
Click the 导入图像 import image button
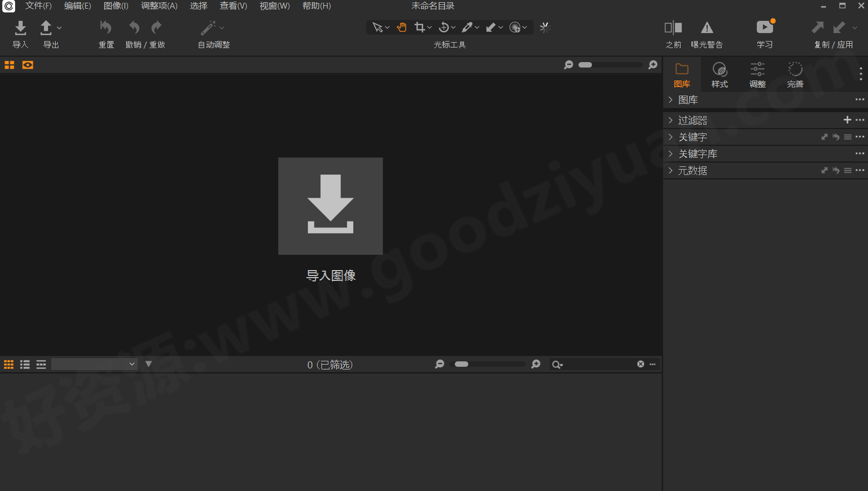tap(330, 206)
